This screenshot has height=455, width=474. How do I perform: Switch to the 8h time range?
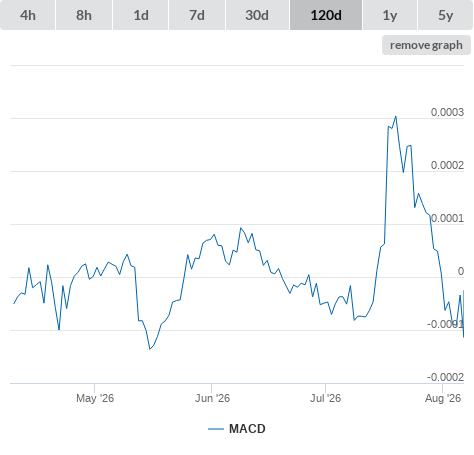pyautogui.click(x=84, y=15)
